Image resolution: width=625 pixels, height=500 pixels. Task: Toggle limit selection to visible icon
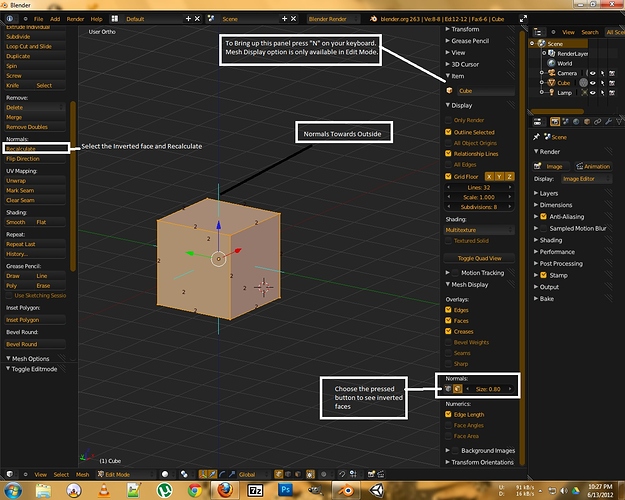[x=310, y=474]
